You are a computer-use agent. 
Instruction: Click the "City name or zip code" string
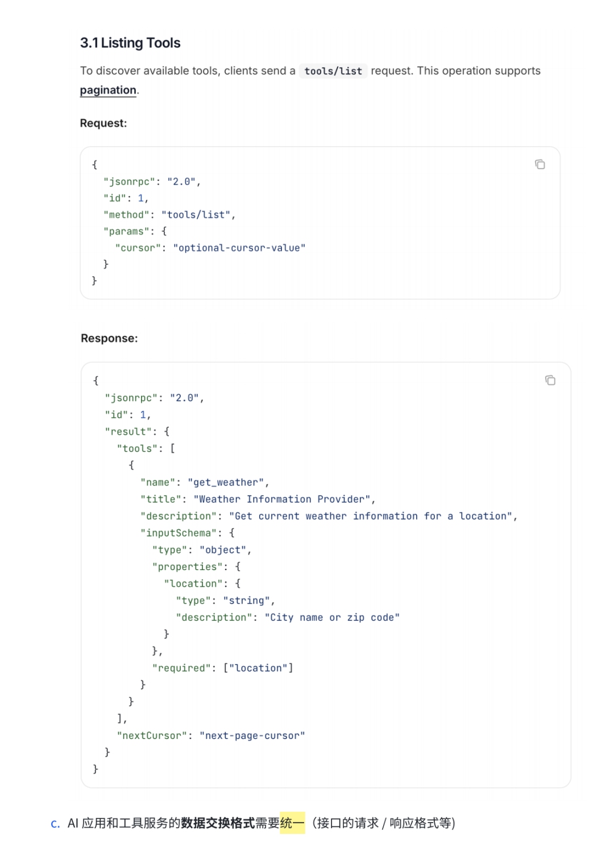pyautogui.click(x=332, y=617)
